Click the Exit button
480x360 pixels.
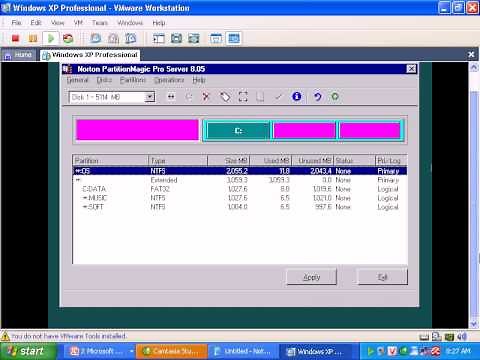click(x=382, y=277)
